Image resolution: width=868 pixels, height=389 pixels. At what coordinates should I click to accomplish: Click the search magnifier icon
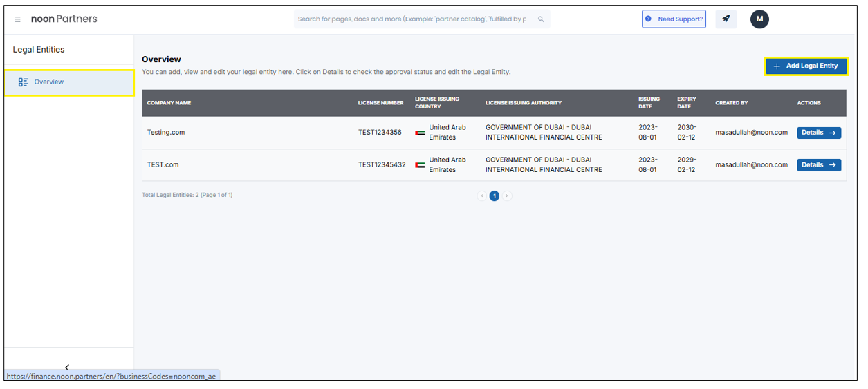coord(541,19)
